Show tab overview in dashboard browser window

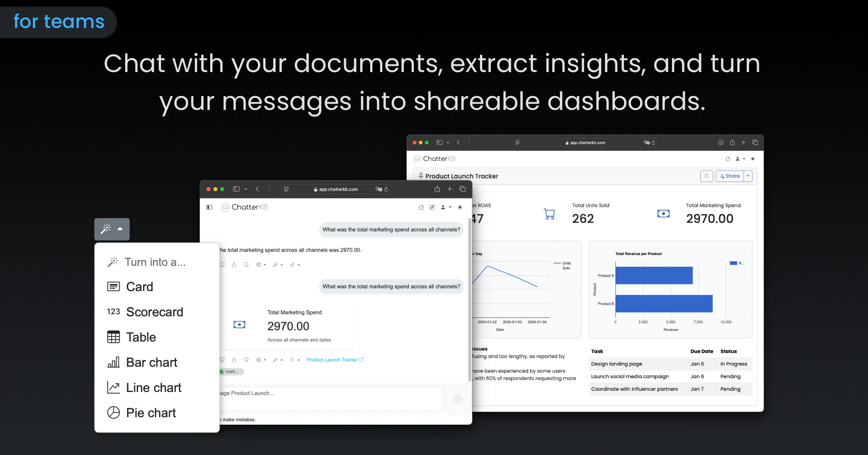[x=755, y=143]
